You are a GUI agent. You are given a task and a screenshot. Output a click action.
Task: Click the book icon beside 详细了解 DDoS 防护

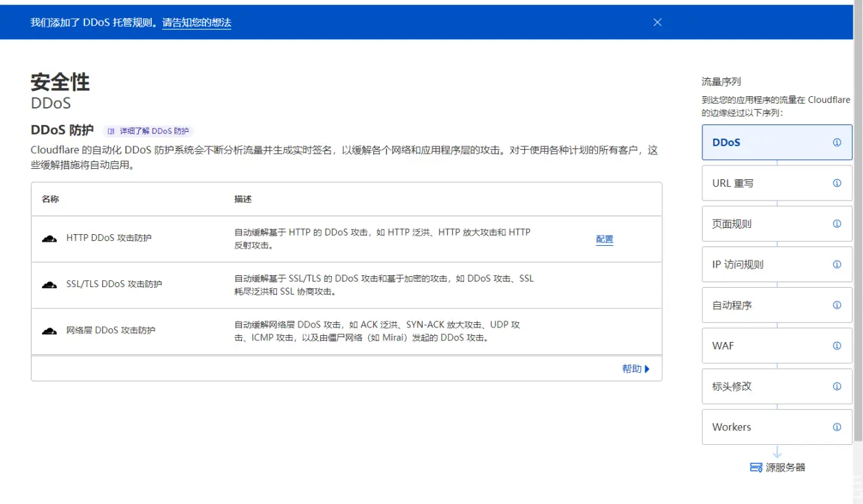tap(111, 131)
